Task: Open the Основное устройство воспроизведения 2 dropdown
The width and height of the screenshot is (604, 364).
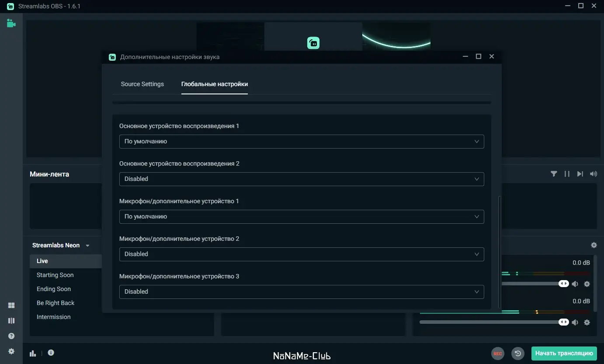Action: 302,179
